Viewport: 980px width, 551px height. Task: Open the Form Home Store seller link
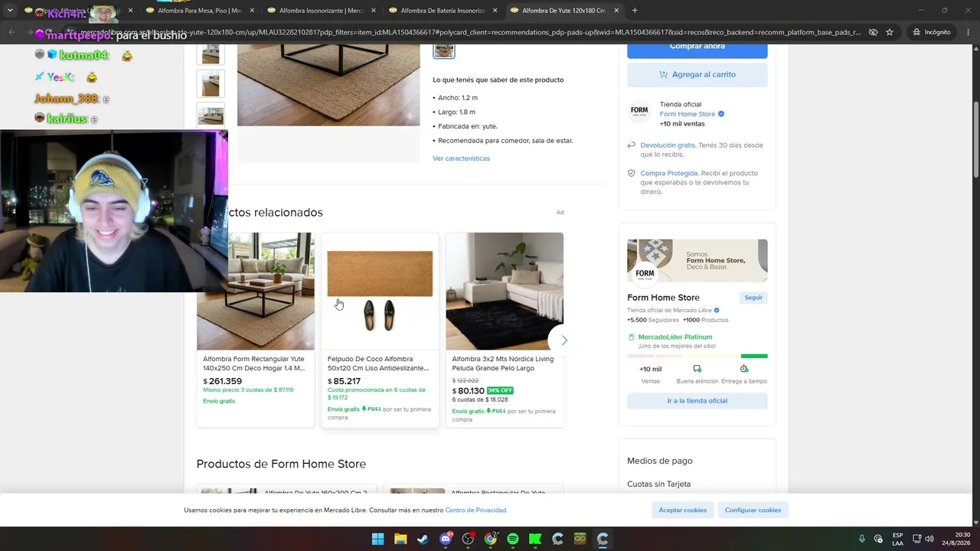point(688,114)
